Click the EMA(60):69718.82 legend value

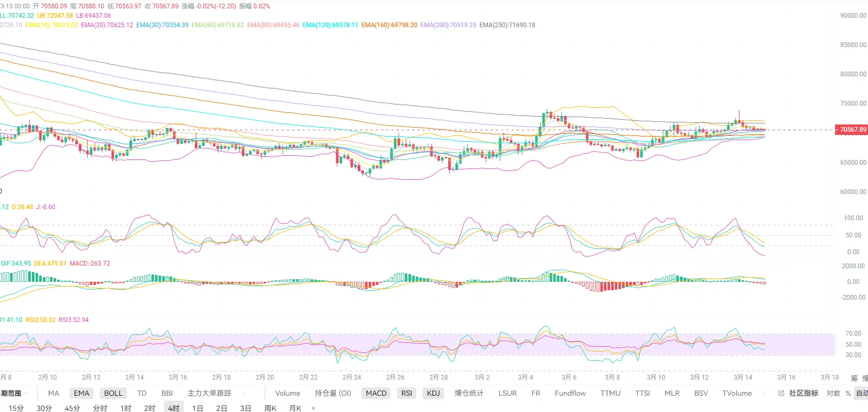tap(218, 25)
